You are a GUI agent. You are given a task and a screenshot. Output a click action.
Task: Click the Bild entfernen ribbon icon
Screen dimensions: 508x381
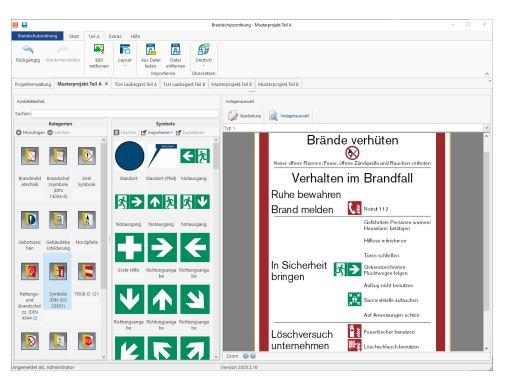pyautogui.click(x=99, y=49)
